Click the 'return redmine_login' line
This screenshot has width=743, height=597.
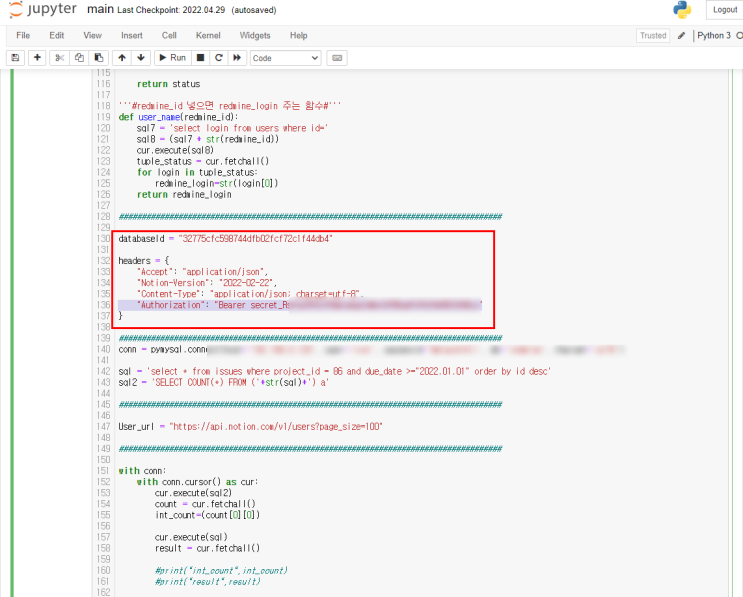184,194
